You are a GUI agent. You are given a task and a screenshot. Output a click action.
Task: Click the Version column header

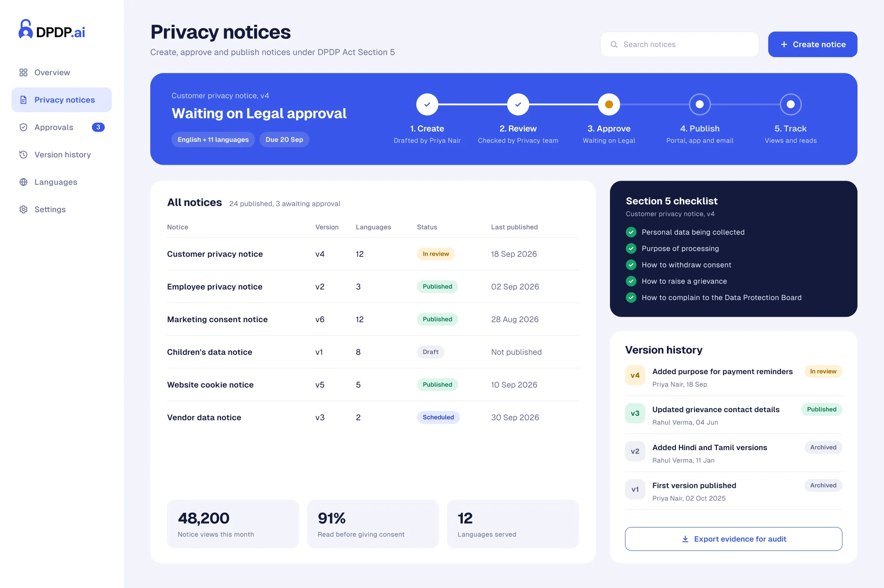pos(327,227)
